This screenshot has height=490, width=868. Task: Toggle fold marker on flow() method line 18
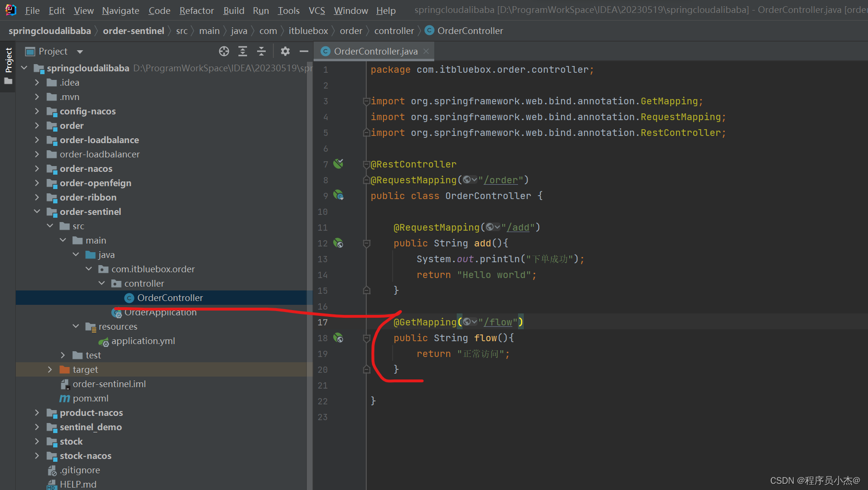(366, 338)
